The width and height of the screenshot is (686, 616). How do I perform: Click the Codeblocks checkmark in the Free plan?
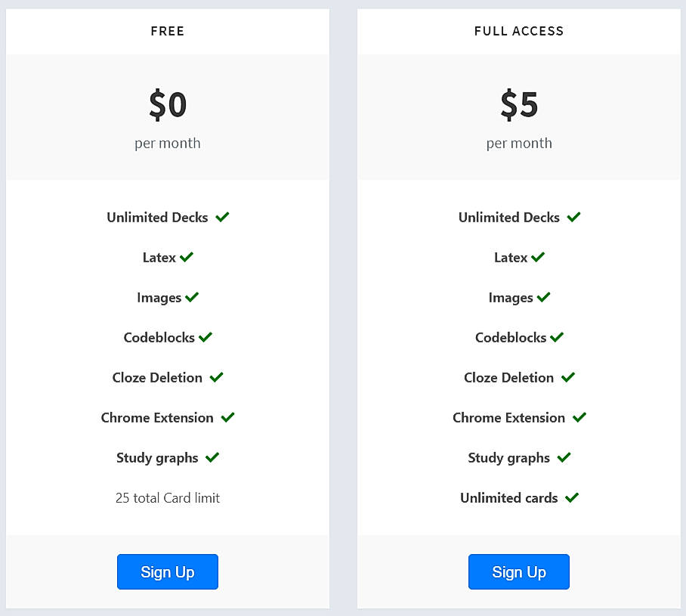click(205, 337)
